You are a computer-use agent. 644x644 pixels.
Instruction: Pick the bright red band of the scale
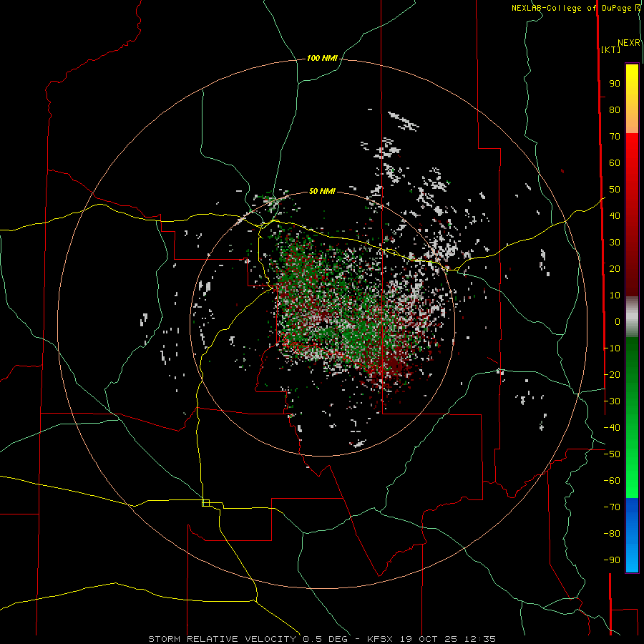[x=632, y=156]
